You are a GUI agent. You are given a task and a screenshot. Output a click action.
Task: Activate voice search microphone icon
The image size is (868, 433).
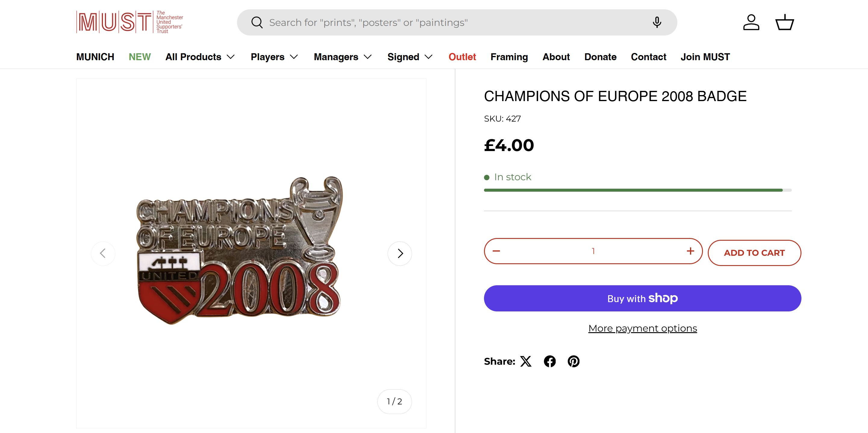[657, 23]
